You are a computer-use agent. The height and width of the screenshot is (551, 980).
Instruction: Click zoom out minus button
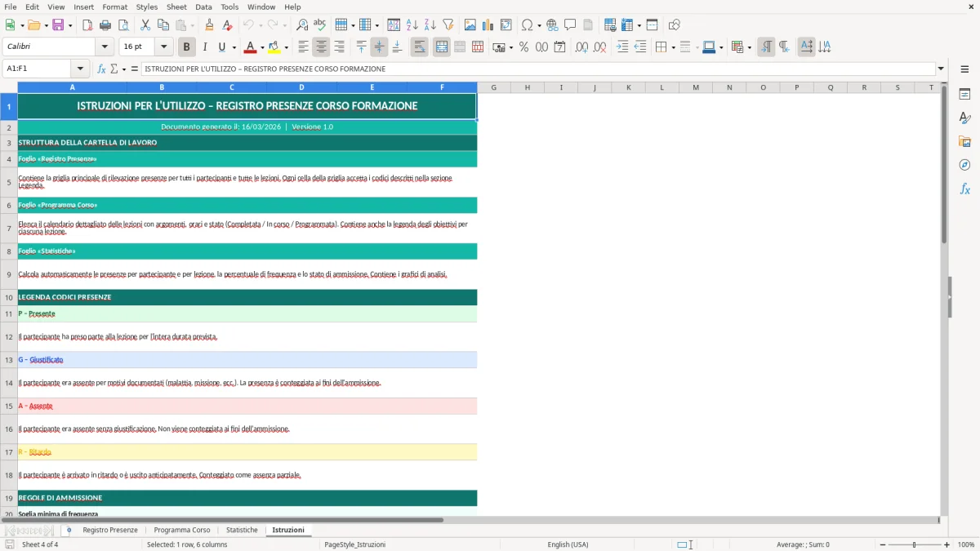[x=883, y=544]
